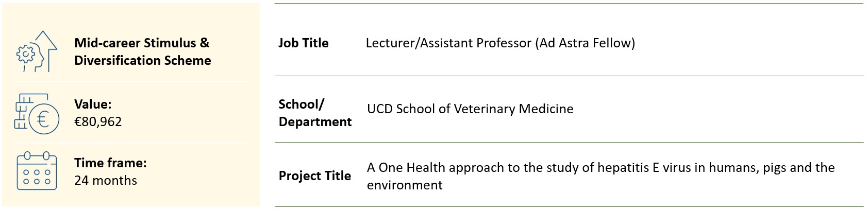
Task: Click the School/Department row label
Action: pos(314,113)
